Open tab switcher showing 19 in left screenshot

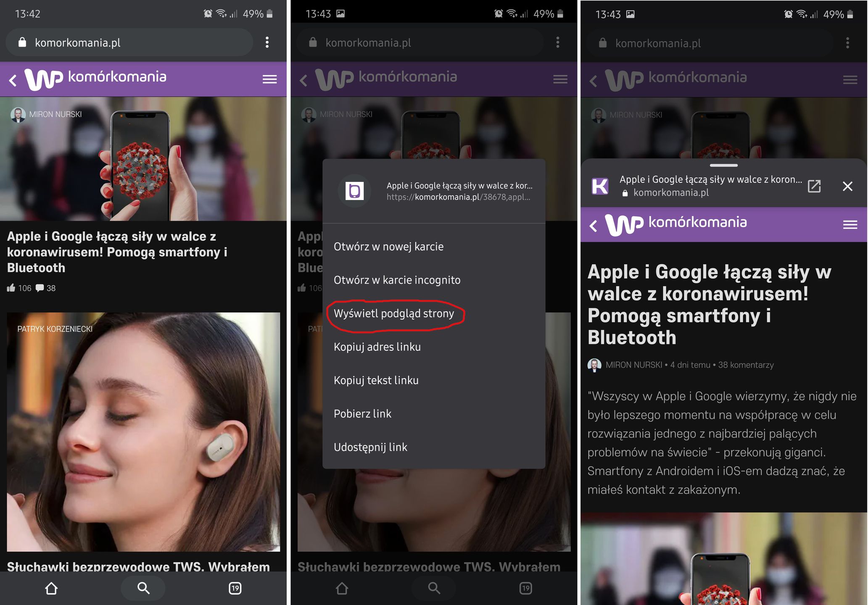click(235, 588)
